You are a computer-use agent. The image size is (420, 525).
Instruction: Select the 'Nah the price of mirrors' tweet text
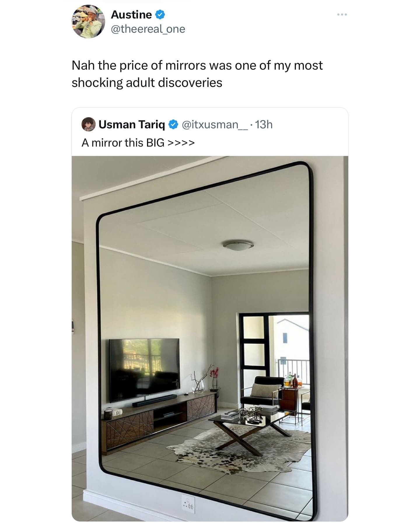click(x=197, y=74)
